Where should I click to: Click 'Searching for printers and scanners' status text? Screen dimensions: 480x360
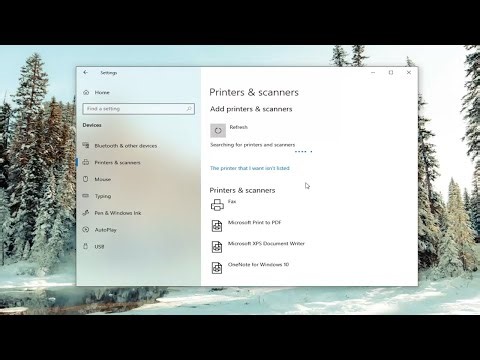(x=252, y=145)
